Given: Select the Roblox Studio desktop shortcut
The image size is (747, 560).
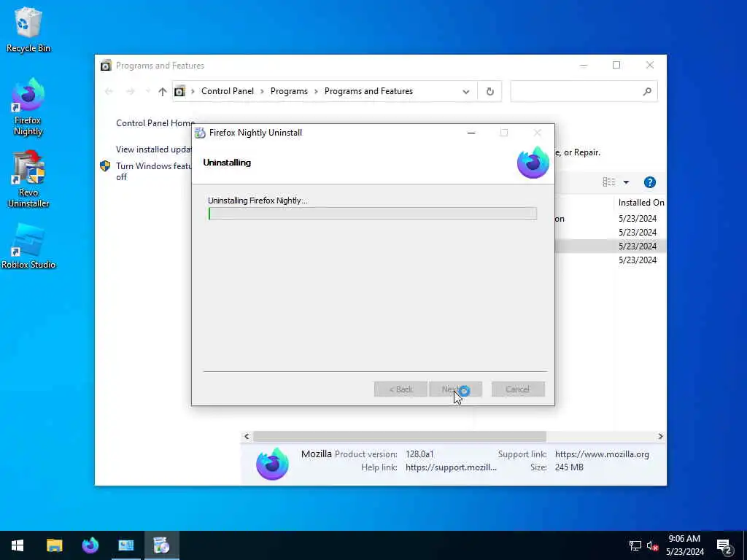Looking at the screenshot, I should [x=28, y=246].
